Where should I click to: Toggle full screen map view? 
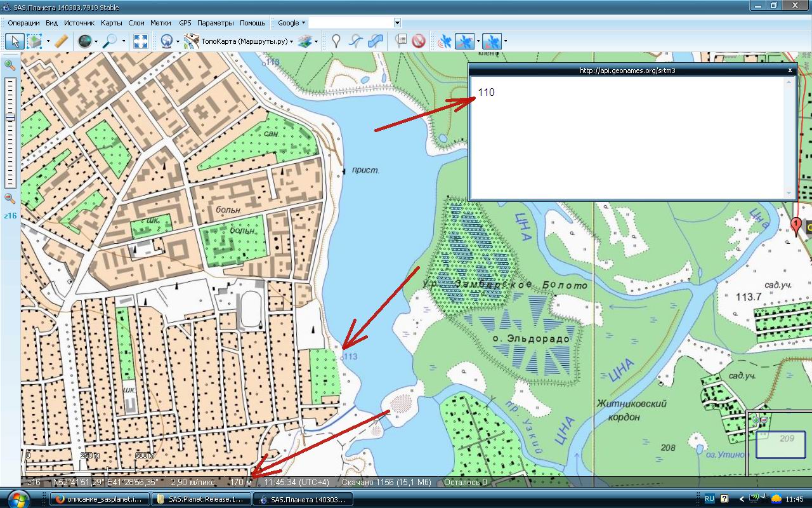pos(141,41)
